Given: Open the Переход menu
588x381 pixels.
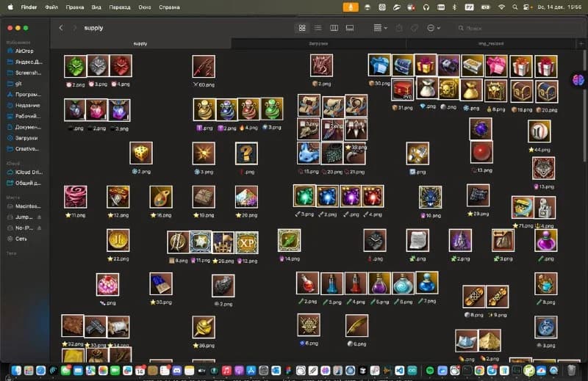Looking at the screenshot, I should click(x=120, y=7).
